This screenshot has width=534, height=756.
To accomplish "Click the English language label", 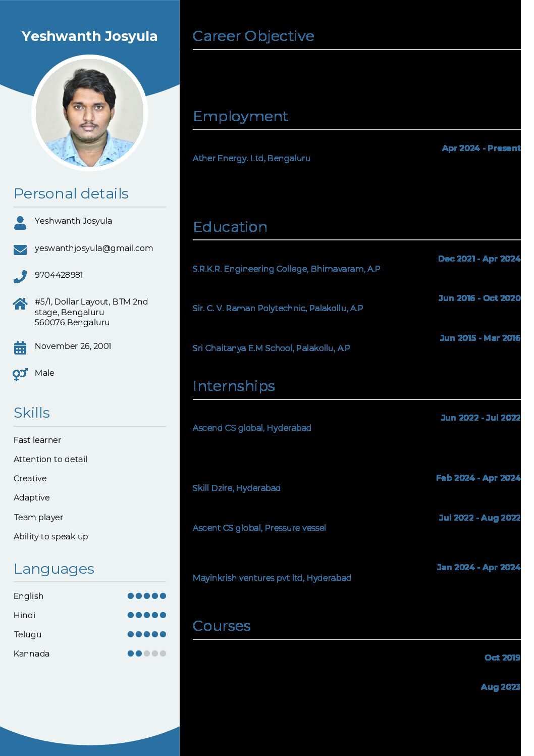I will click(29, 596).
